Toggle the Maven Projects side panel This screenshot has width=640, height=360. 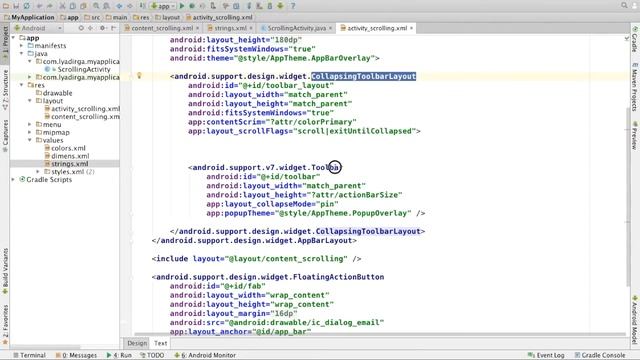(x=635, y=86)
